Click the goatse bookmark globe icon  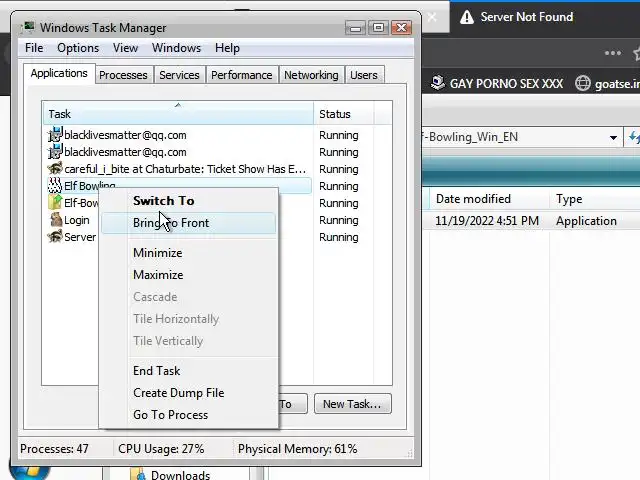click(582, 83)
